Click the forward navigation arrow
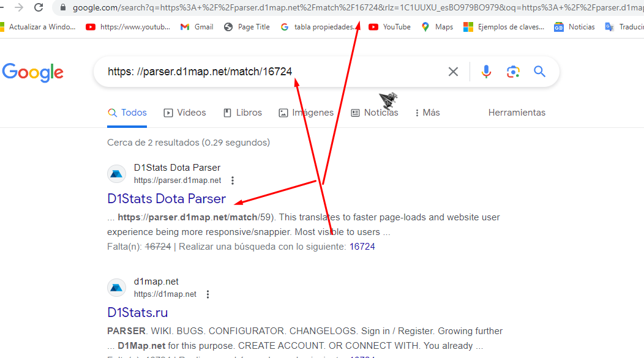Viewport: 644px width, 358px height. [19, 7]
